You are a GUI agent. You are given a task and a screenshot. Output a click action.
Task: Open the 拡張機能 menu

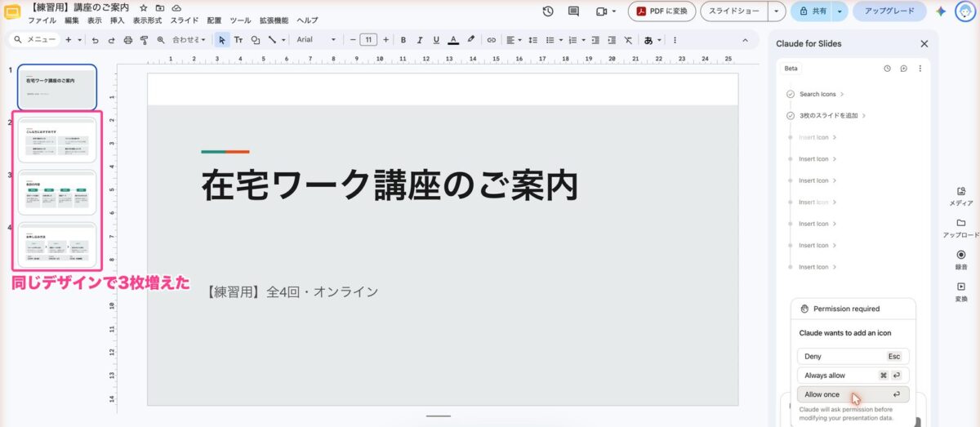coord(274,20)
